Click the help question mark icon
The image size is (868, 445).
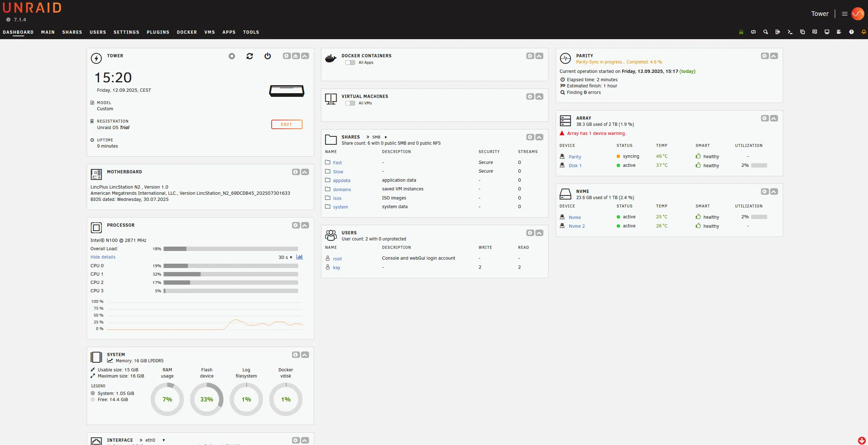851,32
